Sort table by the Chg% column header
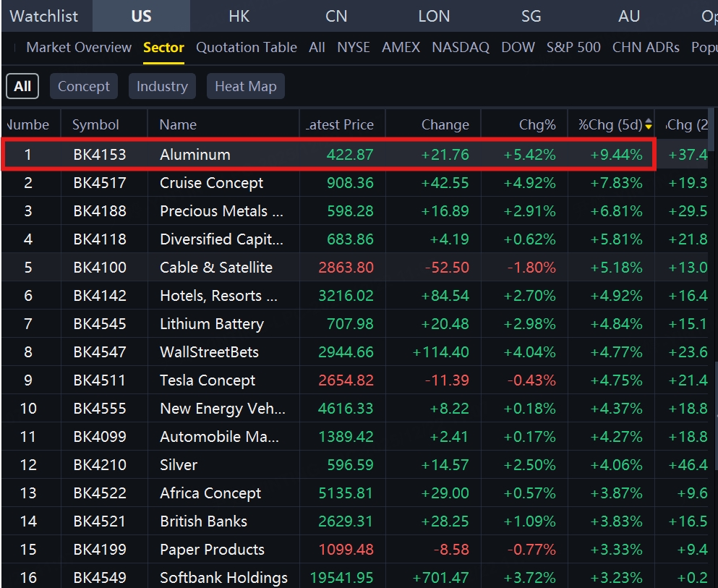 pyautogui.click(x=537, y=125)
